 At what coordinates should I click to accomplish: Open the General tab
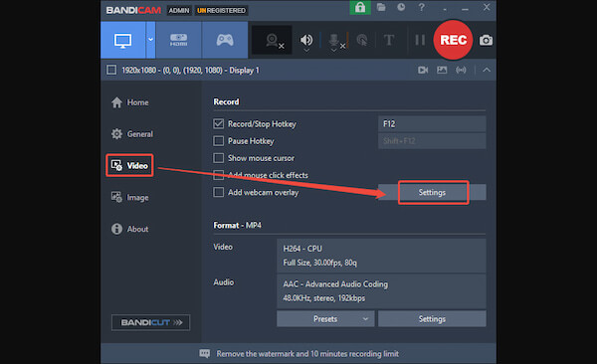[x=131, y=134]
